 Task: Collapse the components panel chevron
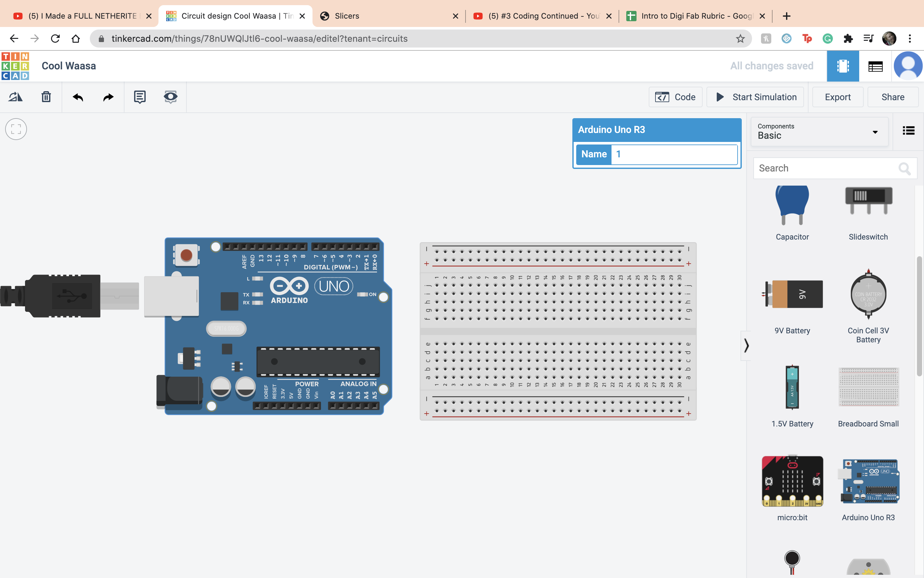[746, 346]
